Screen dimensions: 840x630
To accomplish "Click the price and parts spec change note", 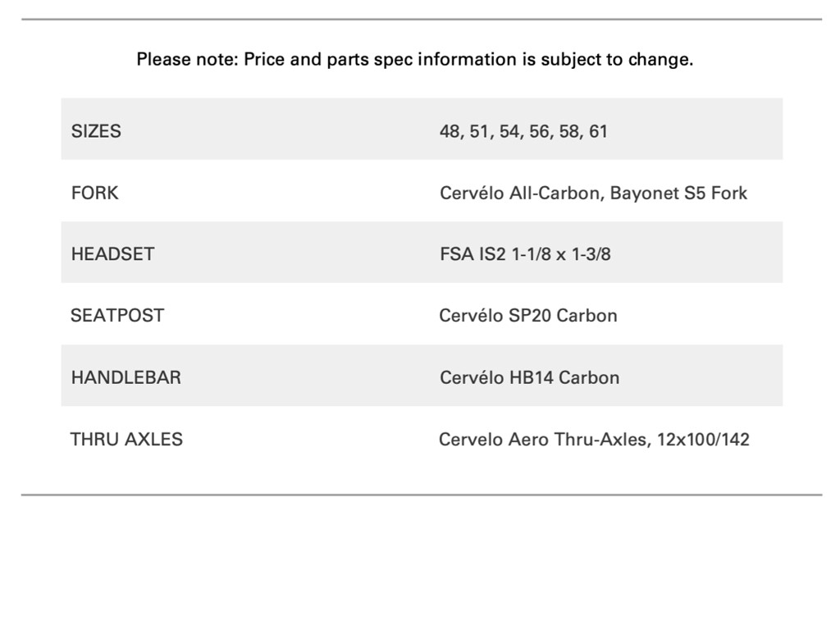I will click(414, 60).
